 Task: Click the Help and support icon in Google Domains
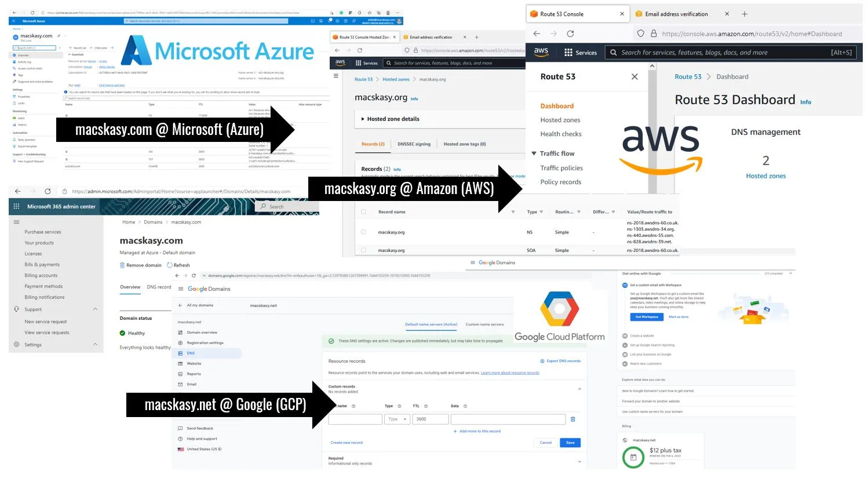pyautogui.click(x=181, y=439)
